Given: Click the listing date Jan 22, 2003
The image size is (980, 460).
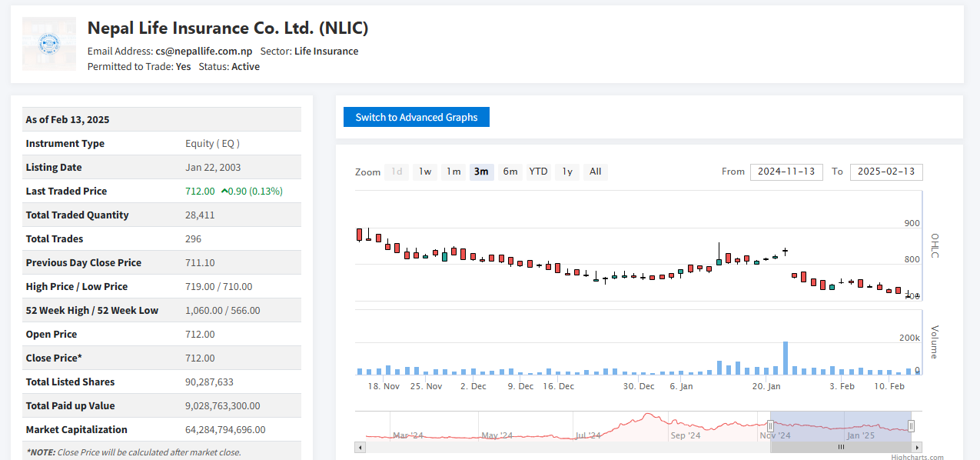Looking at the screenshot, I should (x=213, y=167).
